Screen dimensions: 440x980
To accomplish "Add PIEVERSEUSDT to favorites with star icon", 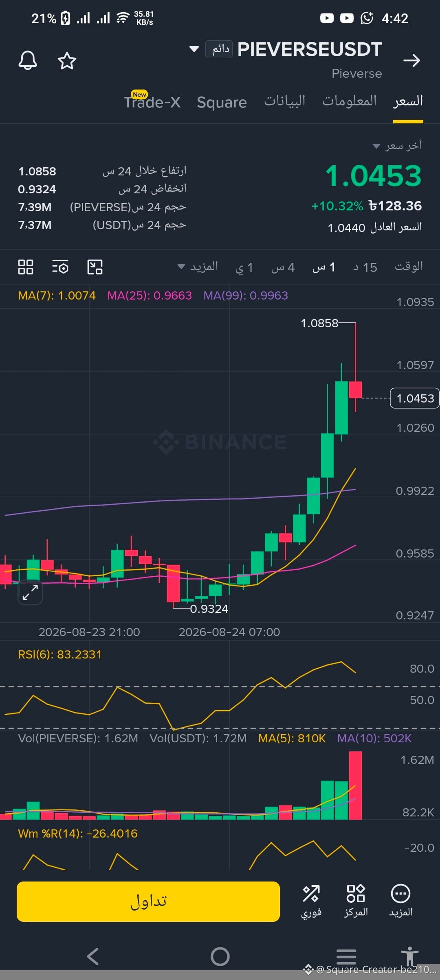I will coord(67,61).
